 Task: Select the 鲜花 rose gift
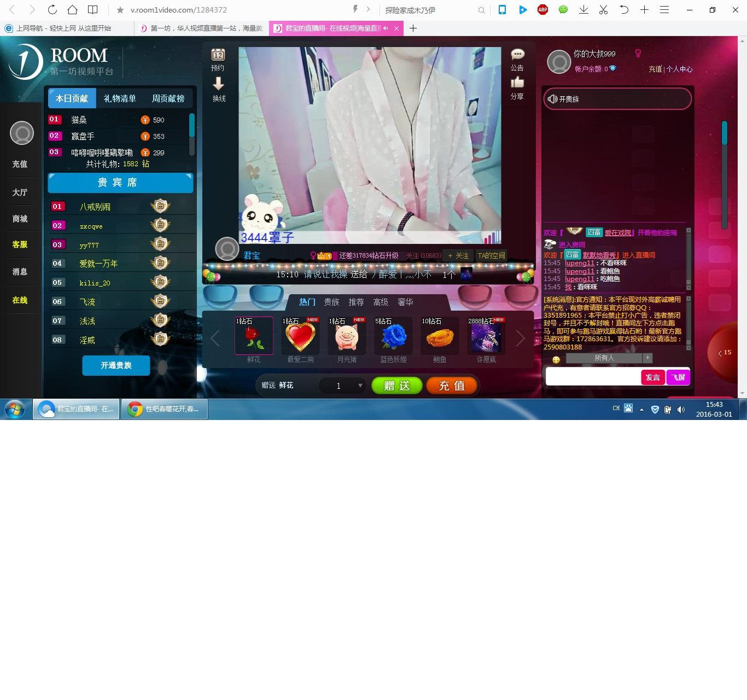point(254,336)
